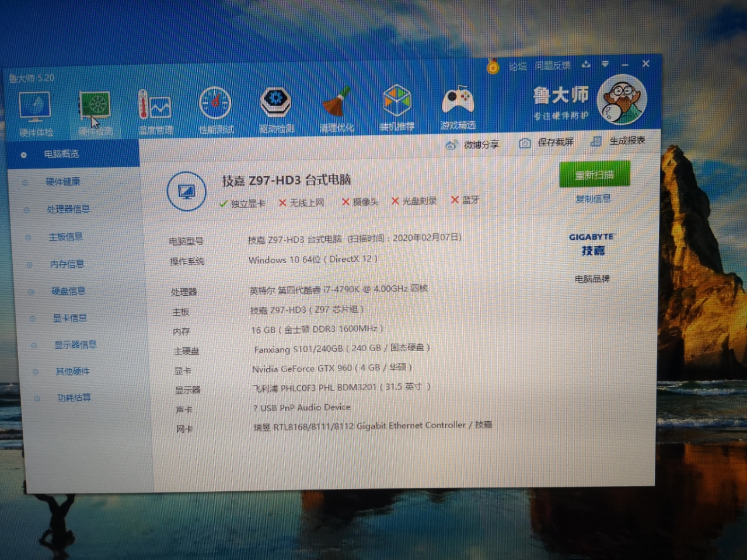Click the gold medal icon in title bar
747x560 pixels.
pos(493,66)
